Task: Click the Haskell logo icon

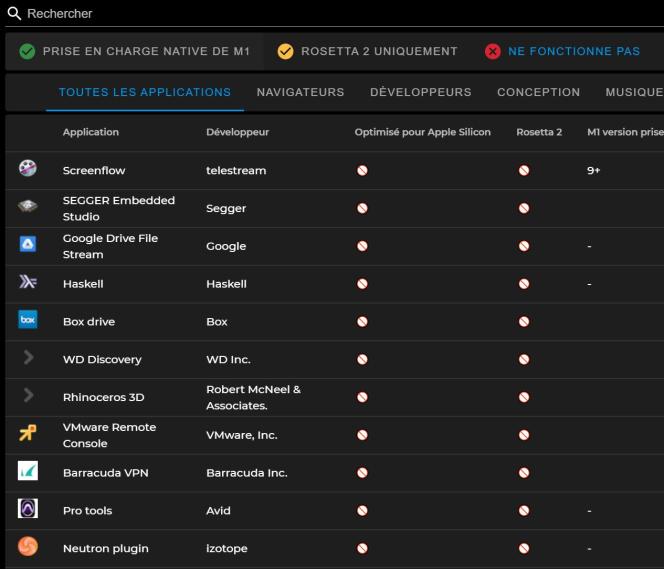Action: [28, 283]
